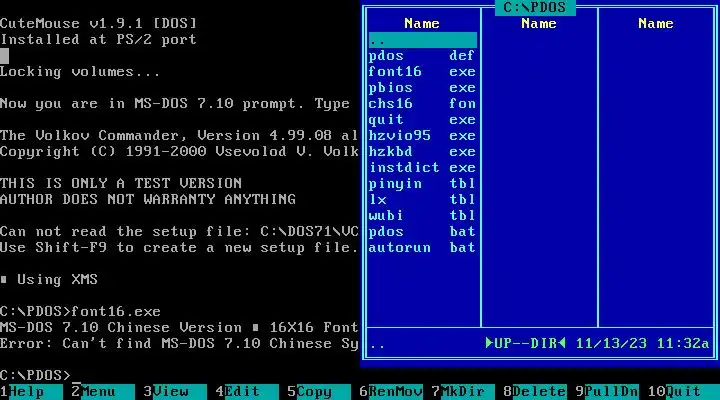Click the first column Name header

[x=422, y=24]
